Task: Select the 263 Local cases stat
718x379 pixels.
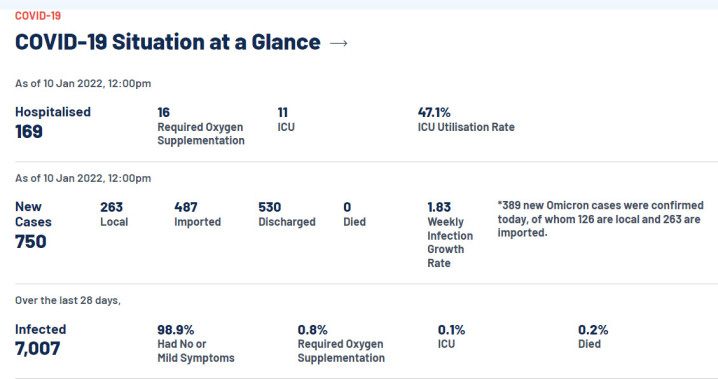Action: coord(114,214)
